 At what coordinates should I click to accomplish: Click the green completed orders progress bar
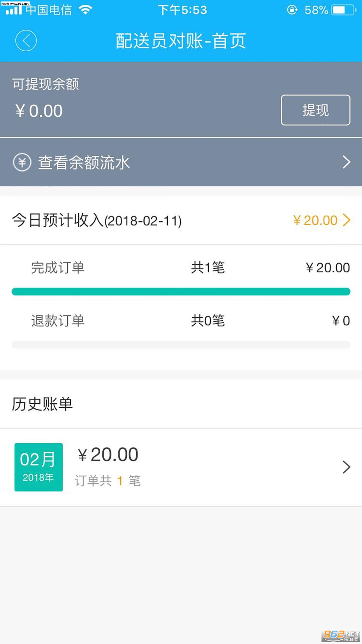coord(181,292)
